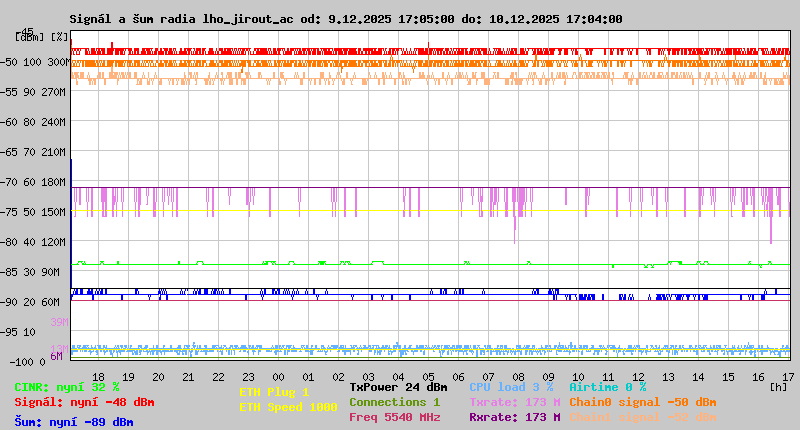Click the 12 hour mark on time axis
This screenshot has width=800, height=430.
pos(639,377)
